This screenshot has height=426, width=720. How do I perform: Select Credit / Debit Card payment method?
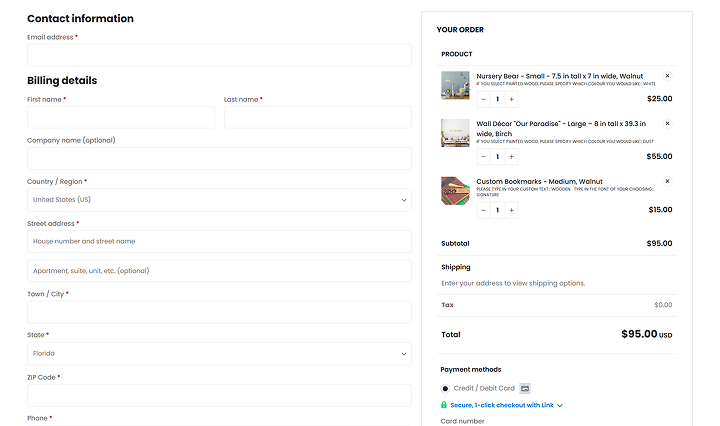[446, 388]
